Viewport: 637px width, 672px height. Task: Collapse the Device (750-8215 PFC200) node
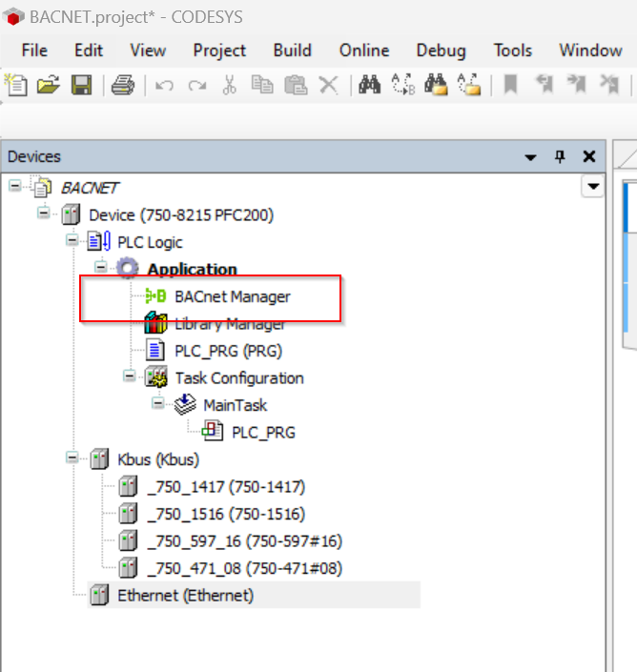[43, 213]
